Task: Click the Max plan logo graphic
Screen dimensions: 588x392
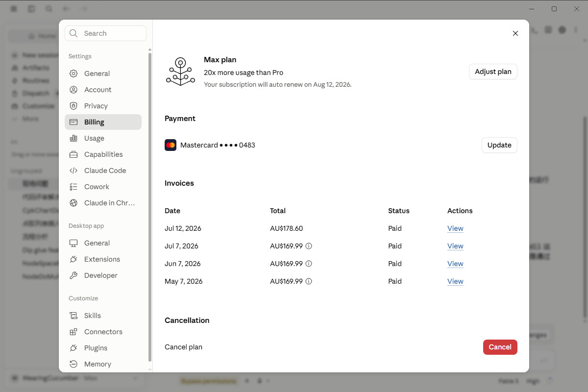Action: click(180, 72)
